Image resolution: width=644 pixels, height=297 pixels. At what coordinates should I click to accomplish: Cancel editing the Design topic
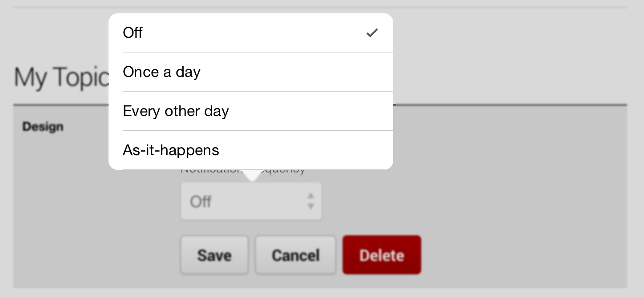[295, 255]
